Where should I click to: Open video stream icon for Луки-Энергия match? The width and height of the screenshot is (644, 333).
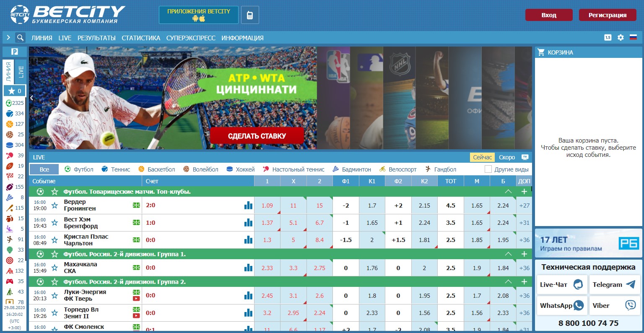click(x=136, y=299)
